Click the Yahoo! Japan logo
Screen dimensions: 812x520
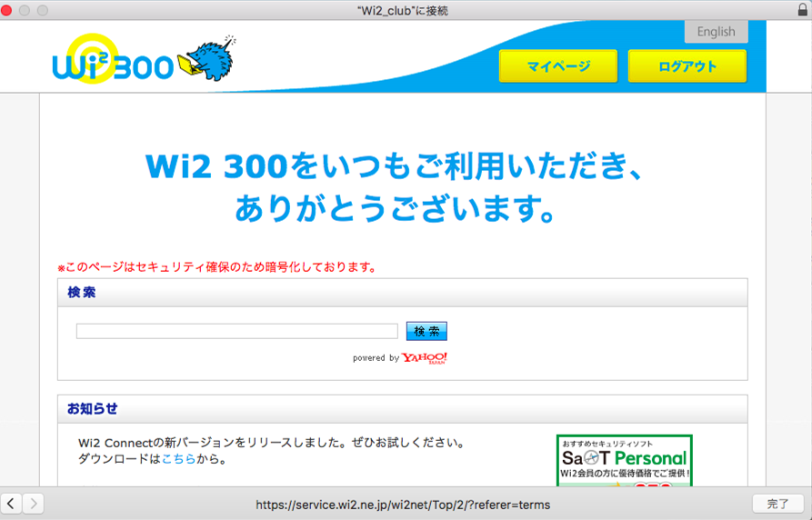point(425,358)
